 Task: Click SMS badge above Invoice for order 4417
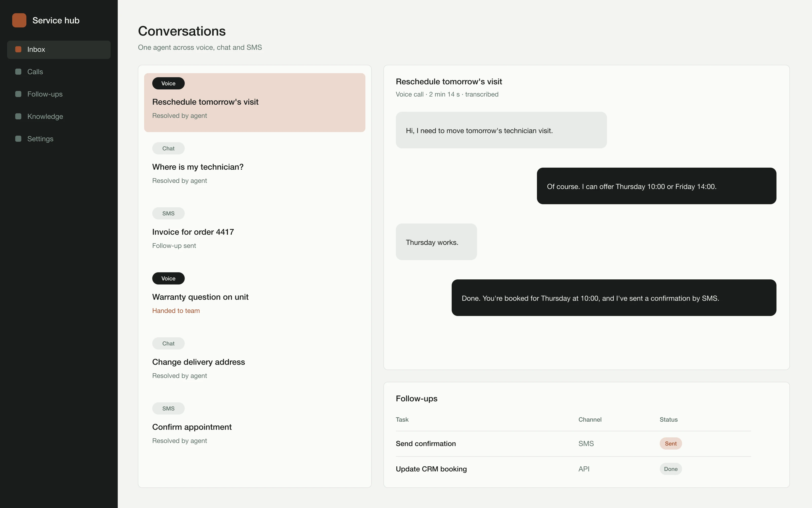tap(168, 213)
